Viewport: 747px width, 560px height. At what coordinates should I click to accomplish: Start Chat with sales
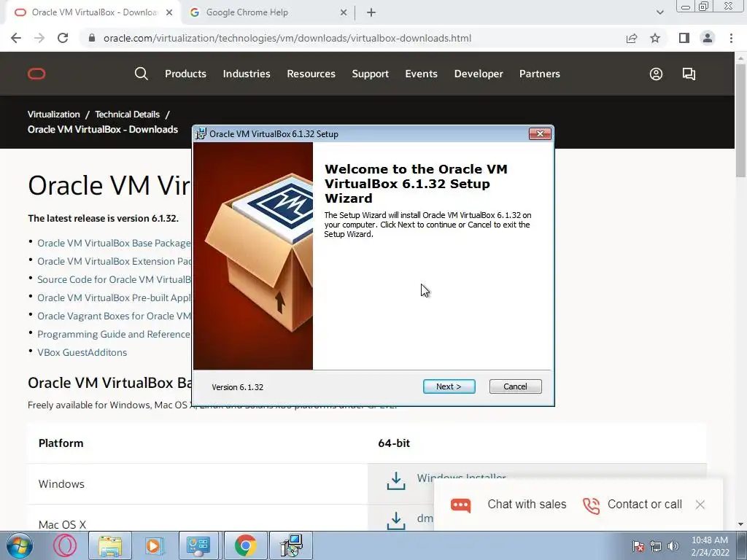(508, 505)
